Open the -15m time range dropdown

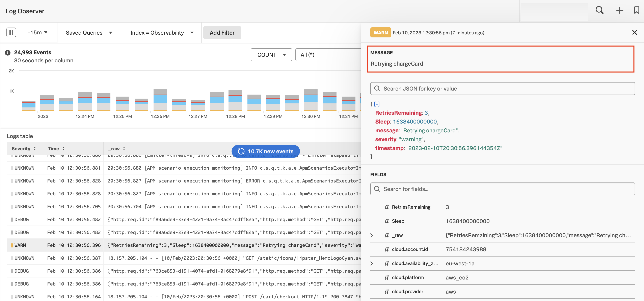37,32
